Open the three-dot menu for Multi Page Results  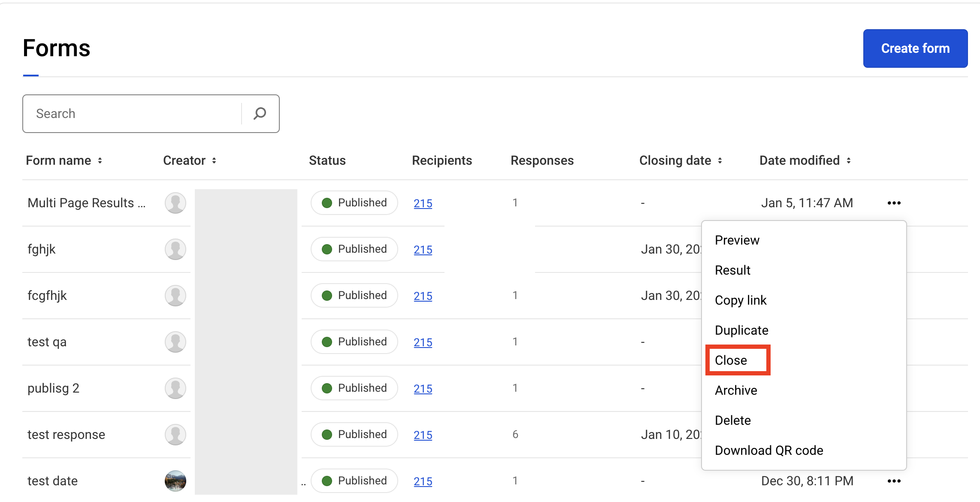click(x=893, y=203)
